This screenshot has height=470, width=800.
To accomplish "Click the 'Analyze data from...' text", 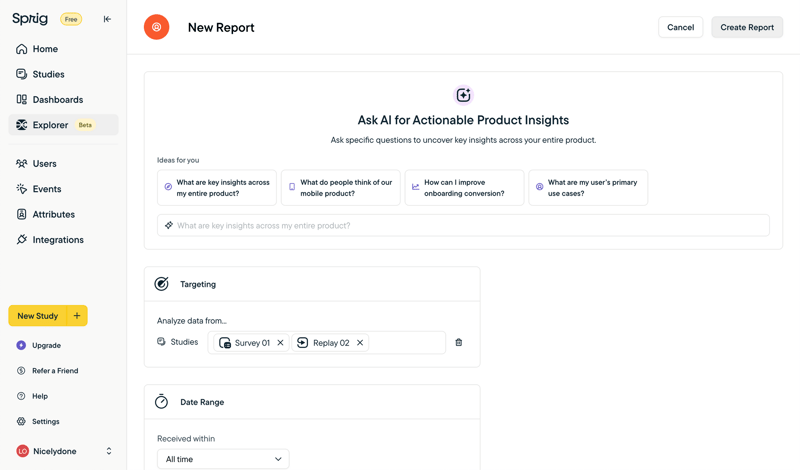I will 192,321.
